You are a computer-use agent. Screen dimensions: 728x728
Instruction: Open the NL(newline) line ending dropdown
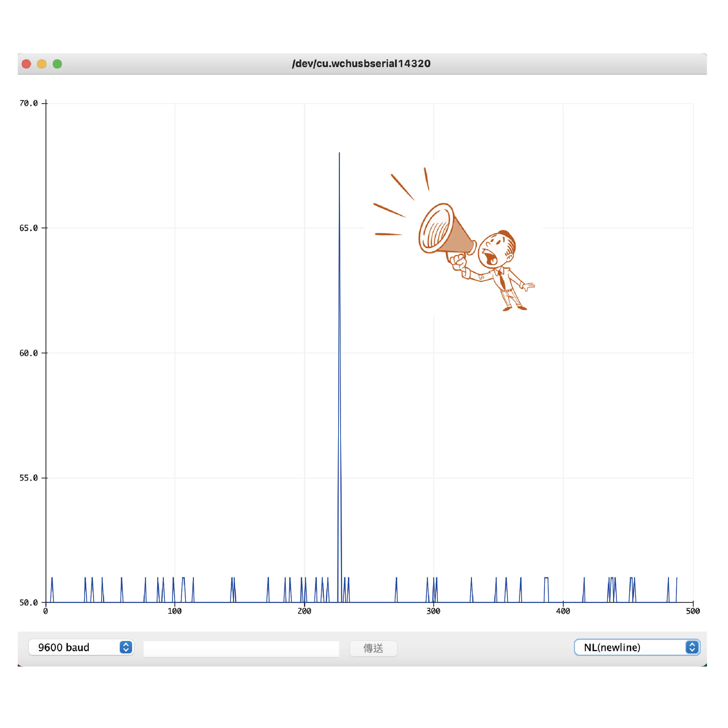637,647
